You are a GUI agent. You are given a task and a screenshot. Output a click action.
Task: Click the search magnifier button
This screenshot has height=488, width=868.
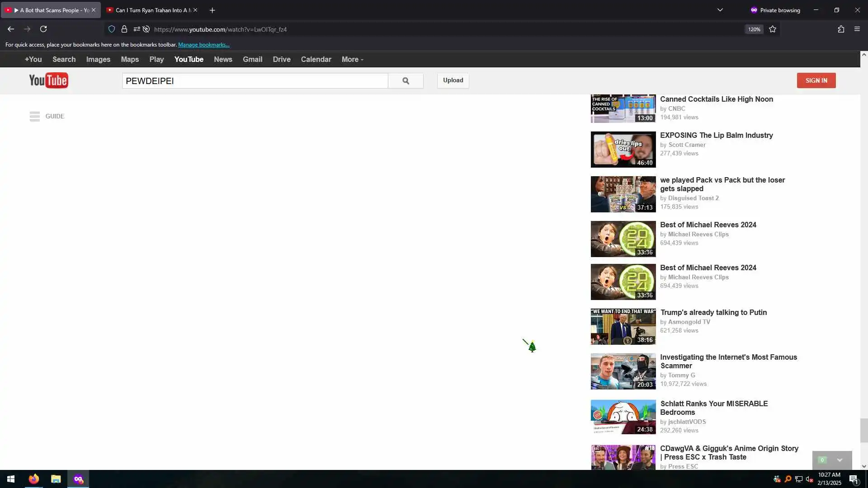pos(406,81)
